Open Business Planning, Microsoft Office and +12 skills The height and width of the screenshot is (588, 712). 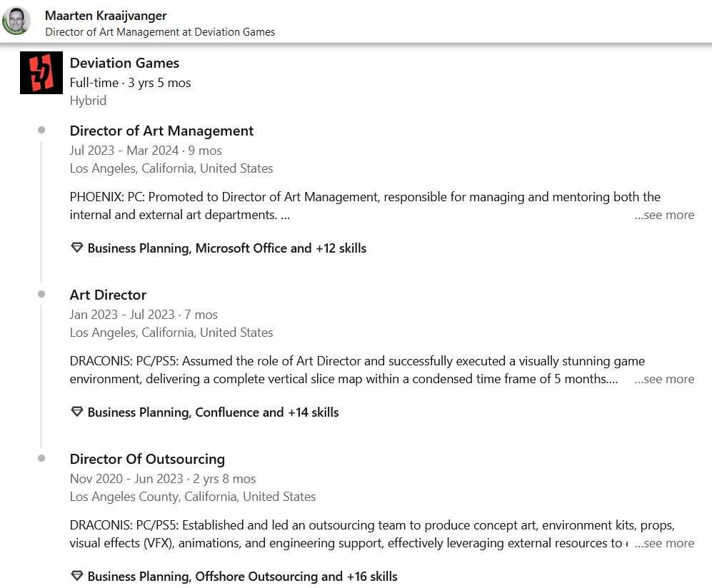(x=226, y=248)
